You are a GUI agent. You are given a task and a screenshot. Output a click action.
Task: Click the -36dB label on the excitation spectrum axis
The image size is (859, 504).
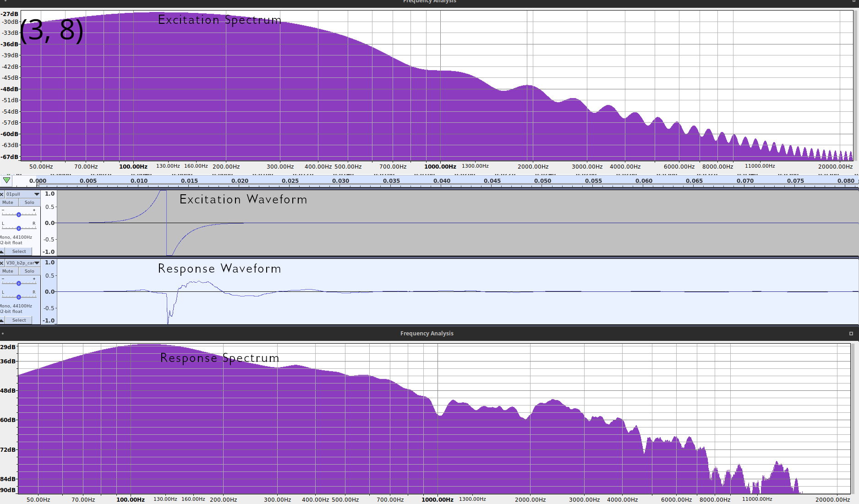10,44
